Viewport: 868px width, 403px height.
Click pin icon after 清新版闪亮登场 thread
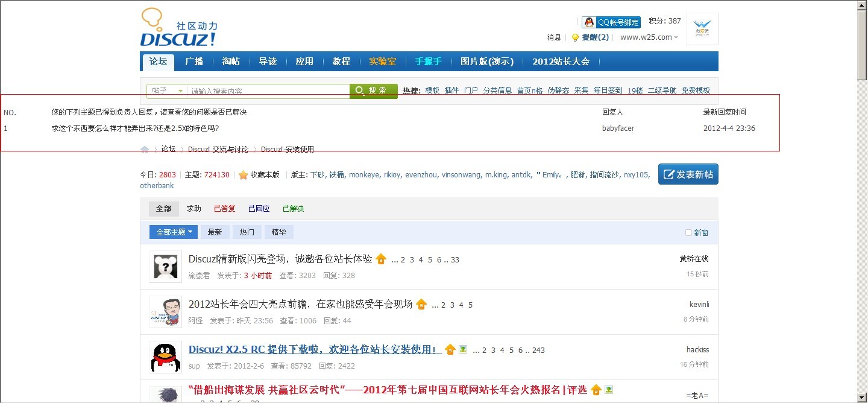381,259
